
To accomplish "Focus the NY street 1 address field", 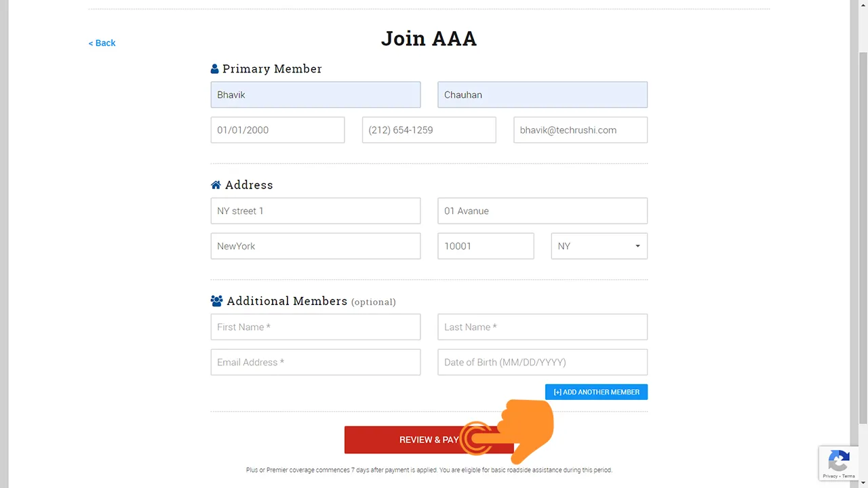I will pos(315,211).
